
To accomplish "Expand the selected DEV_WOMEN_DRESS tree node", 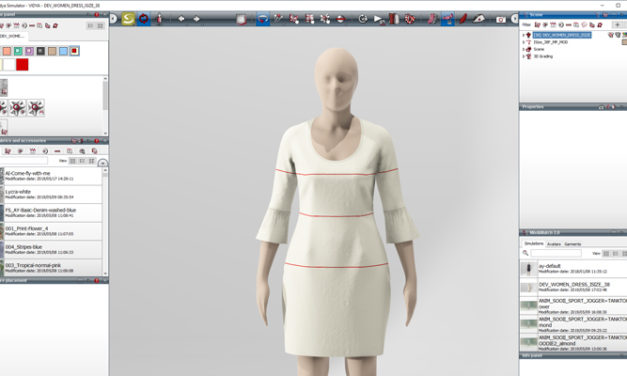I will point(523,35).
